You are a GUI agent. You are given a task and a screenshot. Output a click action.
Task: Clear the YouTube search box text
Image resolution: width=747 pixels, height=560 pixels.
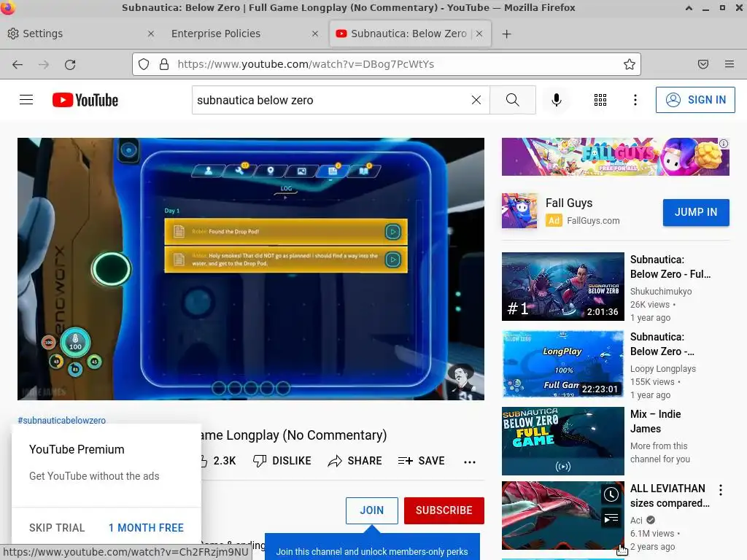click(x=476, y=100)
